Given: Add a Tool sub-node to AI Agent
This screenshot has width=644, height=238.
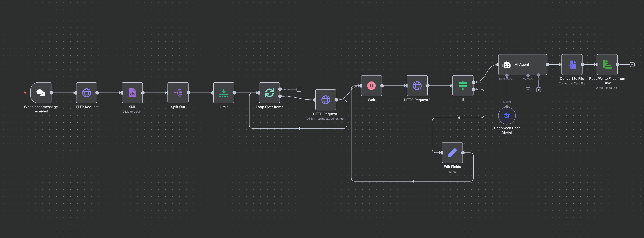Looking at the screenshot, I should (538, 90).
